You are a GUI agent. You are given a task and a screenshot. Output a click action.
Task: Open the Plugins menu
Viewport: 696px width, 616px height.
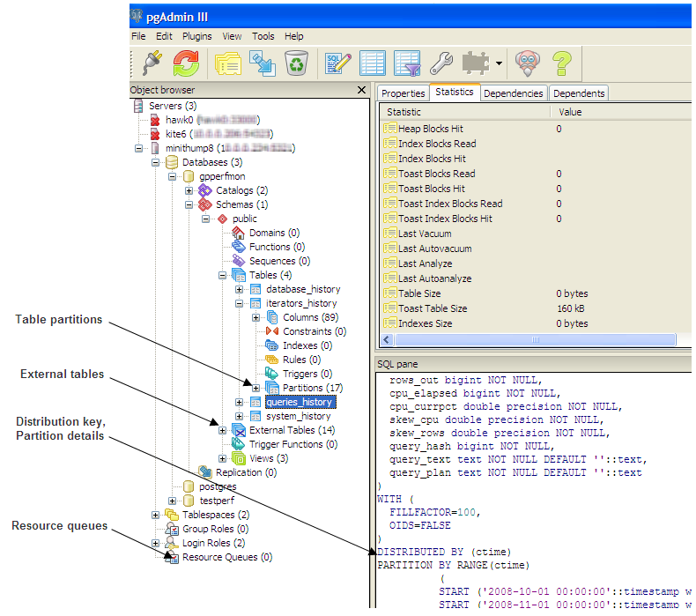pyautogui.click(x=196, y=36)
